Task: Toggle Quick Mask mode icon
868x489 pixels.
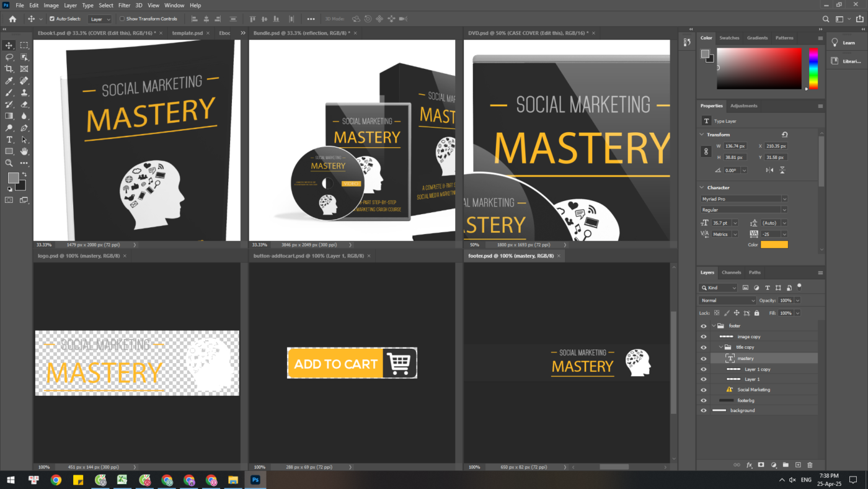Action: pos(9,200)
